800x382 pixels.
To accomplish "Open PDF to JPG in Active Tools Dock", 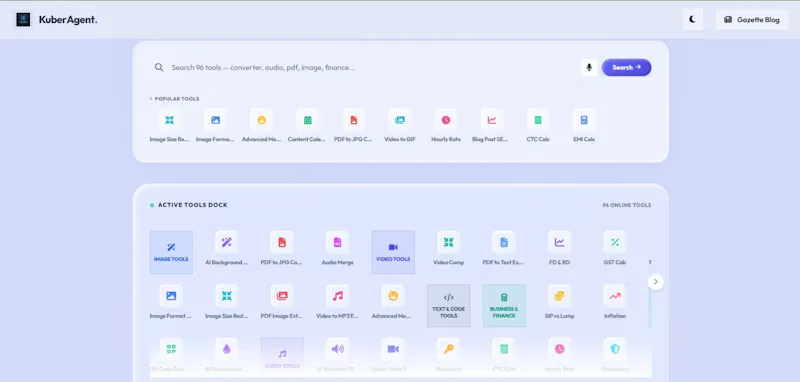I will click(x=282, y=249).
